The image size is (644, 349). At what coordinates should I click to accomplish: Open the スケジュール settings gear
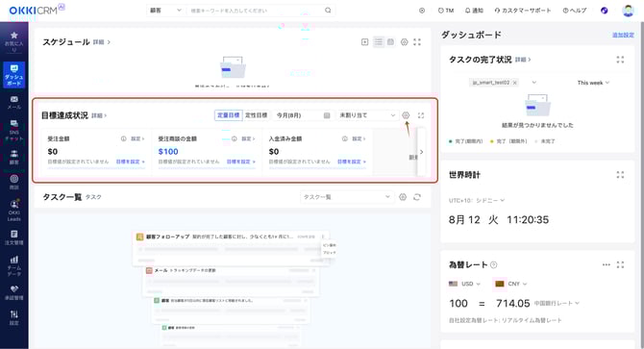[404, 42]
